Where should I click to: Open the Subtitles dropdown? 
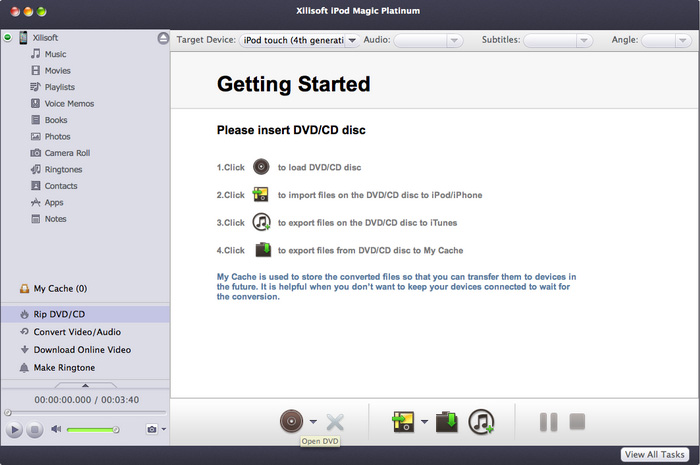coord(558,41)
